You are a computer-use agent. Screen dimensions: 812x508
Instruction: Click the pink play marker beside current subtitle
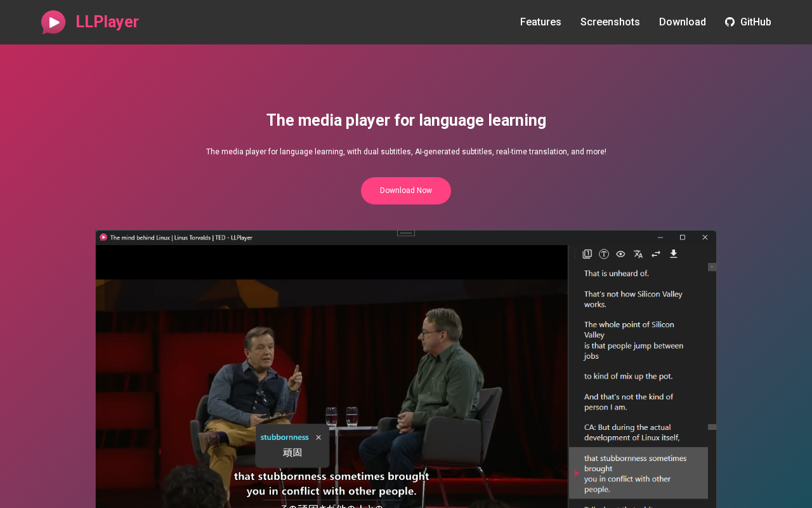(577, 473)
